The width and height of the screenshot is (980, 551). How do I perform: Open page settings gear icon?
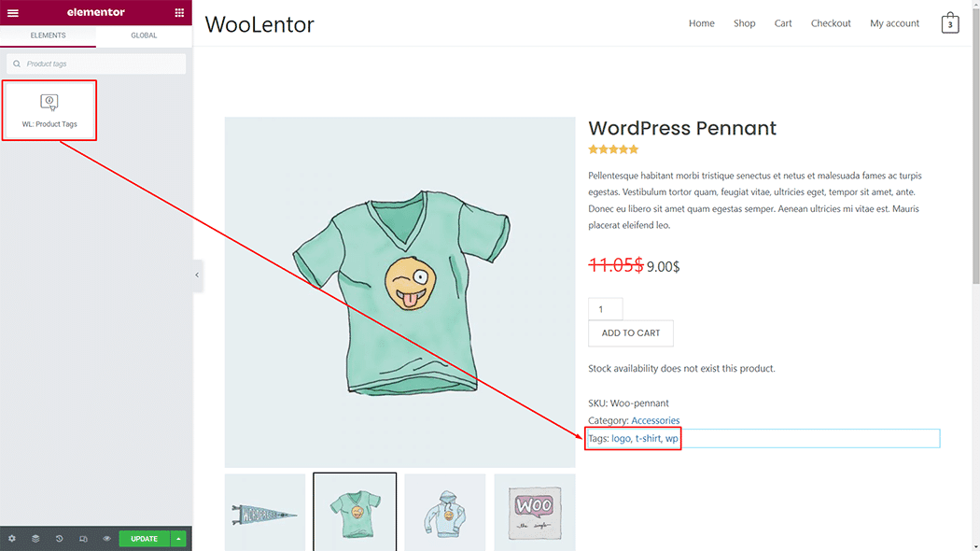pos(12,539)
